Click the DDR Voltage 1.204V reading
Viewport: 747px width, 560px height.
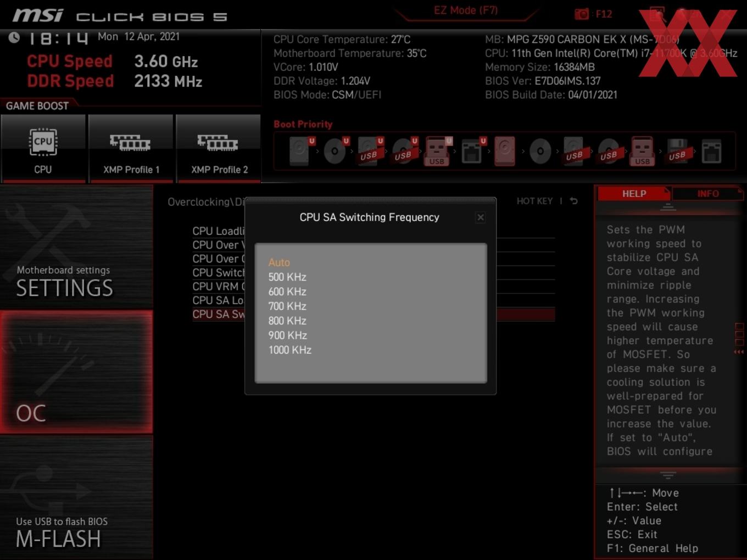(x=322, y=81)
